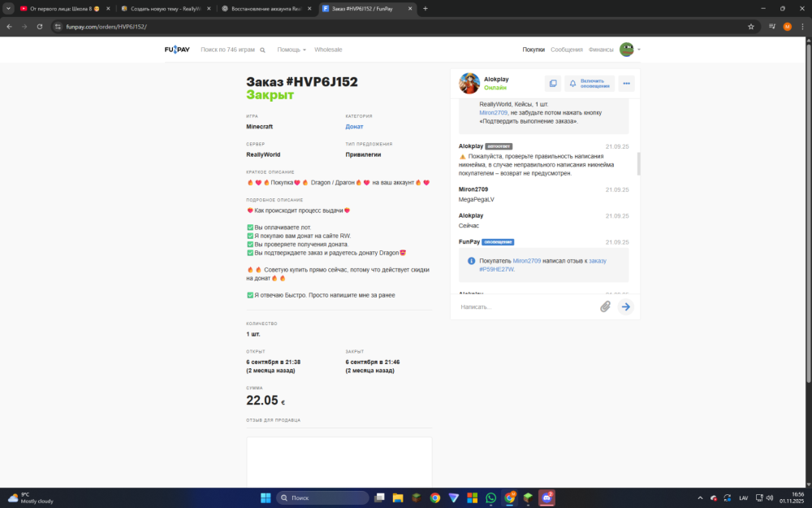Reload the page
The width and height of the screenshot is (812, 508).
coord(39,27)
